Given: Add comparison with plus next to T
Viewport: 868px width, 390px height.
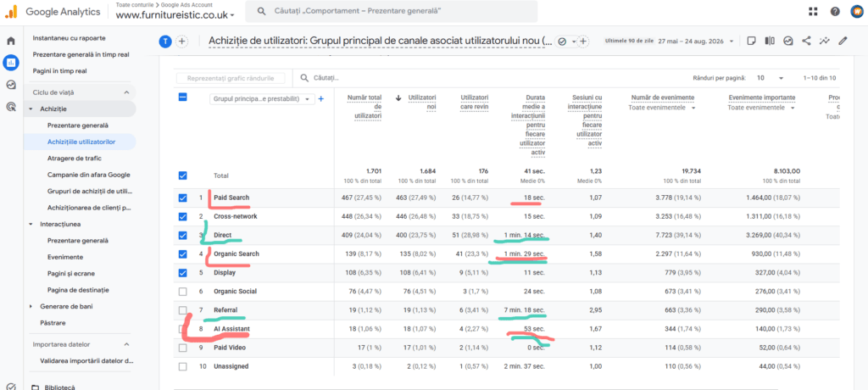Looking at the screenshot, I should pyautogui.click(x=181, y=41).
